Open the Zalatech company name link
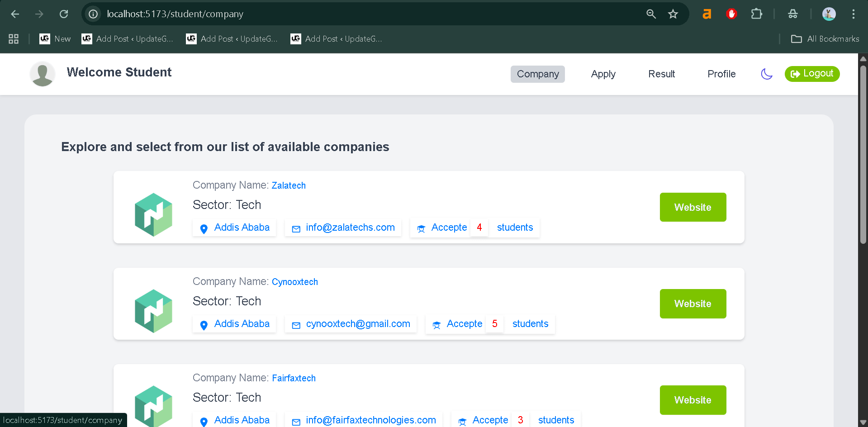 click(x=288, y=185)
